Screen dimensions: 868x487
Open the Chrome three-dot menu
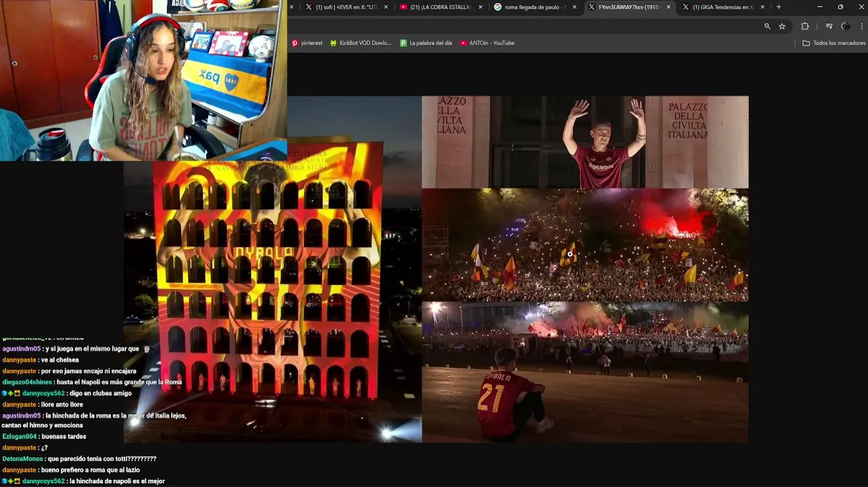pos(862,26)
